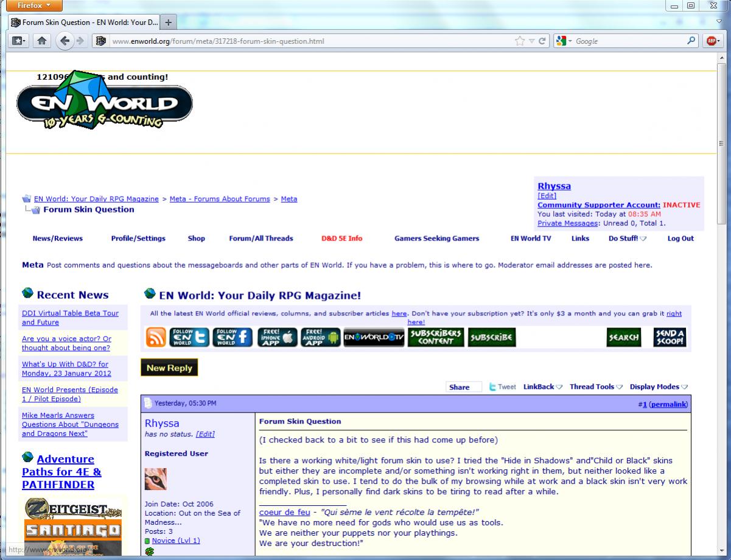
Task: Open the Meta - Forums About Forums breadcrumb
Action: tap(220, 199)
